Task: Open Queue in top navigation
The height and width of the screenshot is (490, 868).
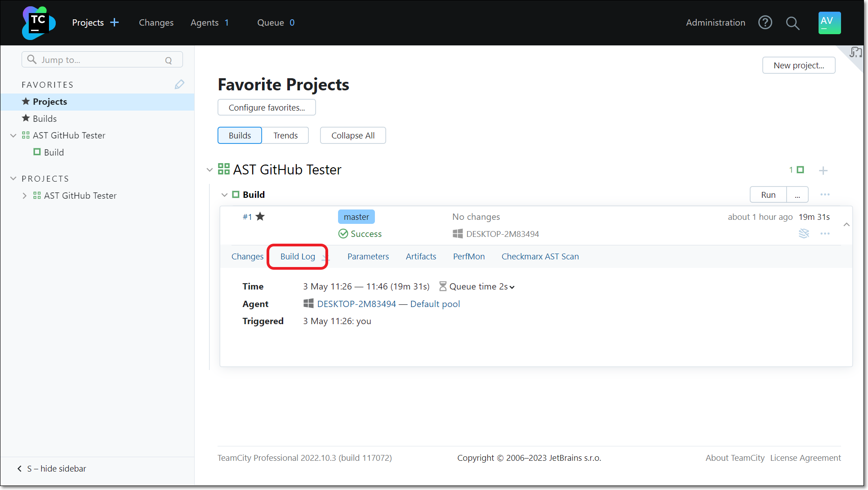Action: click(271, 22)
